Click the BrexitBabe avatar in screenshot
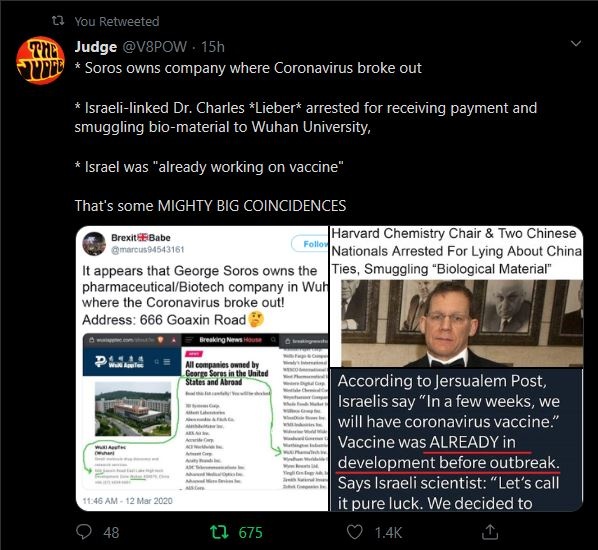This screenshot has width=598, height=550. (94, 244)
